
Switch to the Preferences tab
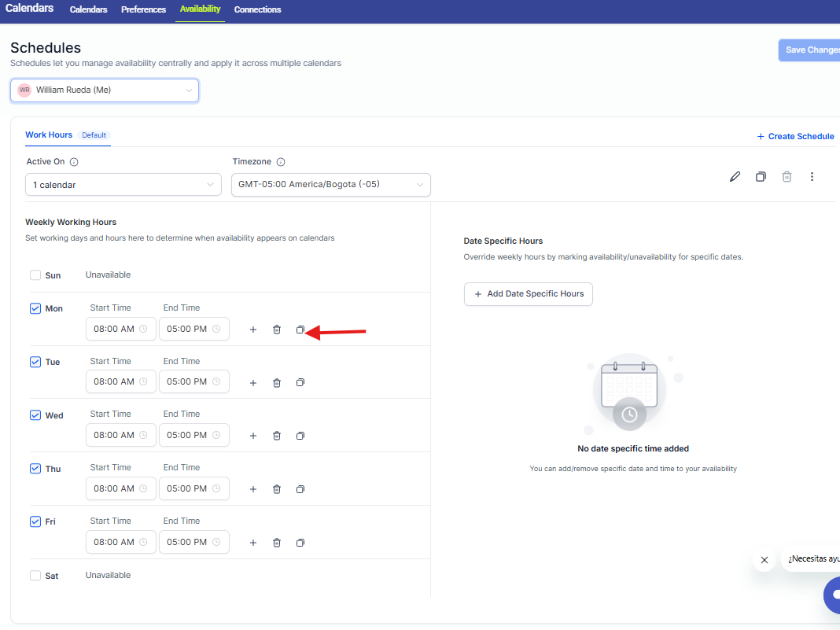(143, 9)
